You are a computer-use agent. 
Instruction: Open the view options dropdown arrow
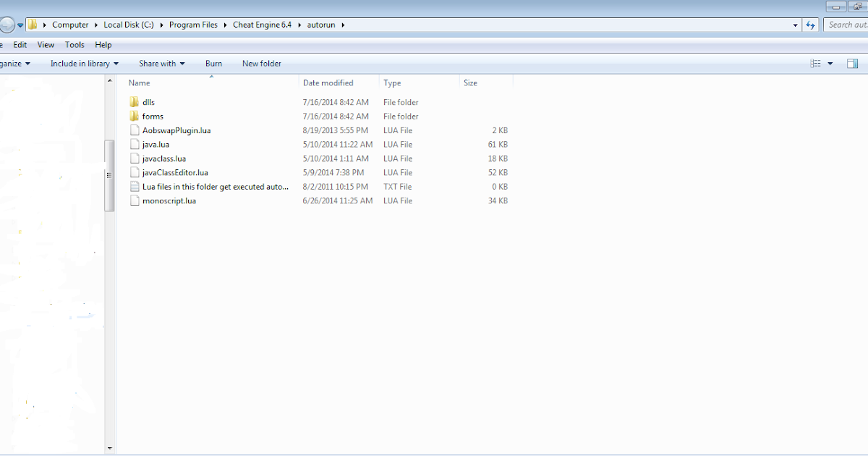830,64
